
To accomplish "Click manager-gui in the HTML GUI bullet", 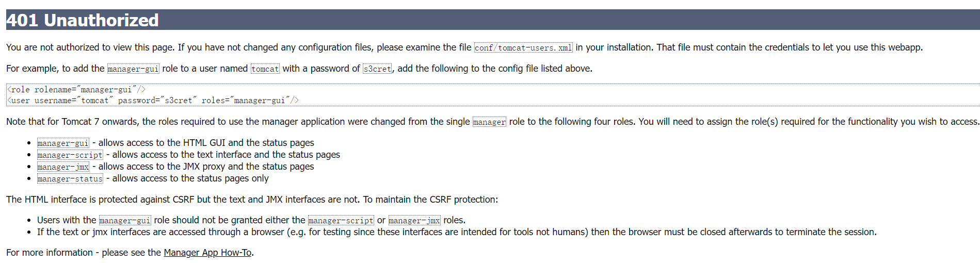I will tap(63, 143).
